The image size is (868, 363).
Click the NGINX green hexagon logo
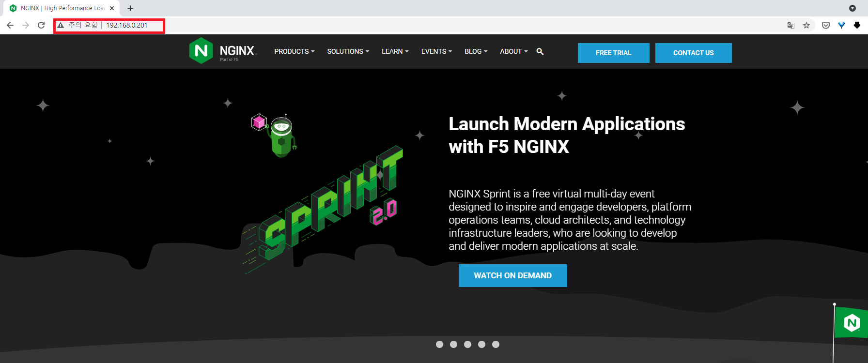click(201, 51)
